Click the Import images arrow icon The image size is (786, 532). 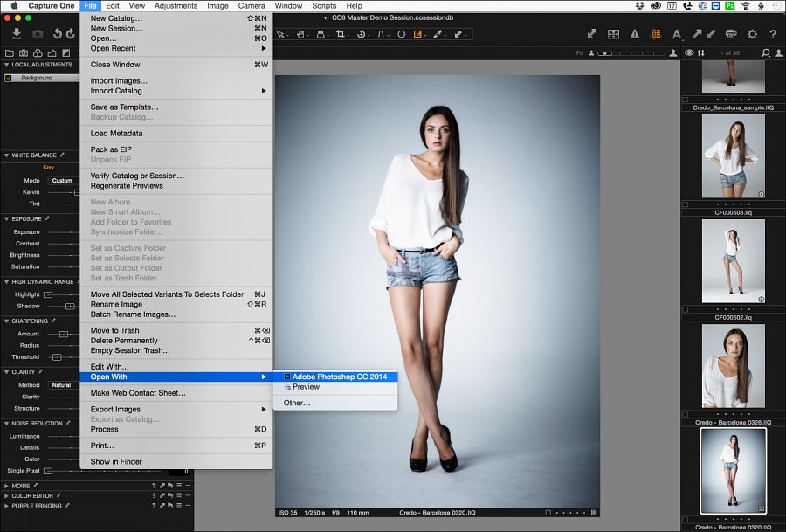point(17,34)
